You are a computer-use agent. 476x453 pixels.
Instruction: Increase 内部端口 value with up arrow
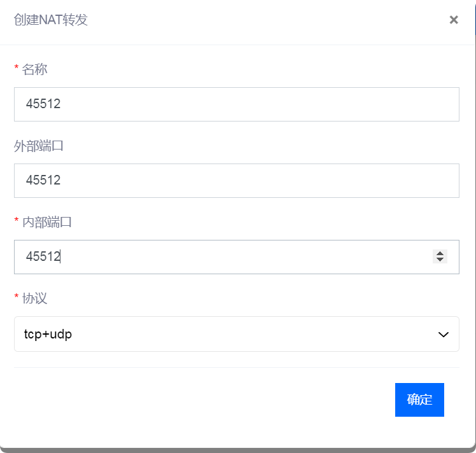pyautogui.click(x=440, y=253)
